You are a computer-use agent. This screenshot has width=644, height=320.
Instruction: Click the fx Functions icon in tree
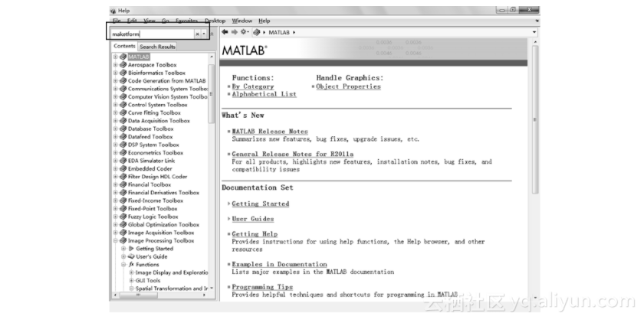[x=131, y=265]
